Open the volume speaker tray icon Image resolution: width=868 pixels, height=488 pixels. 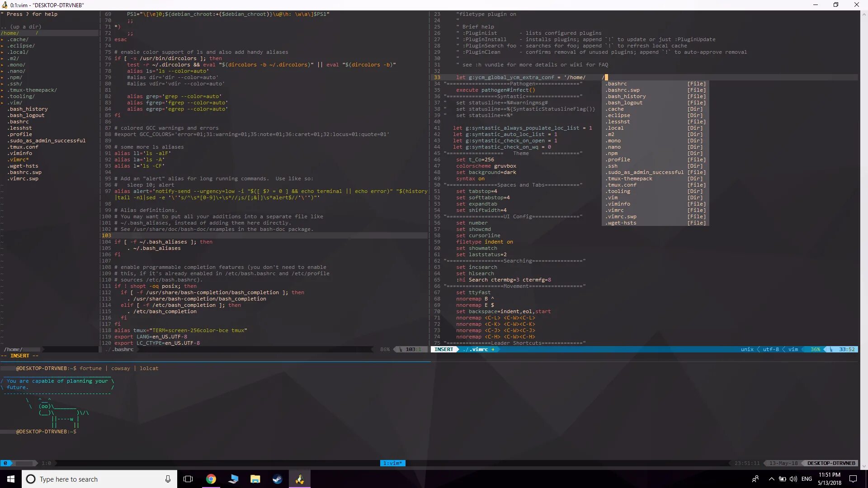point(793,479)
